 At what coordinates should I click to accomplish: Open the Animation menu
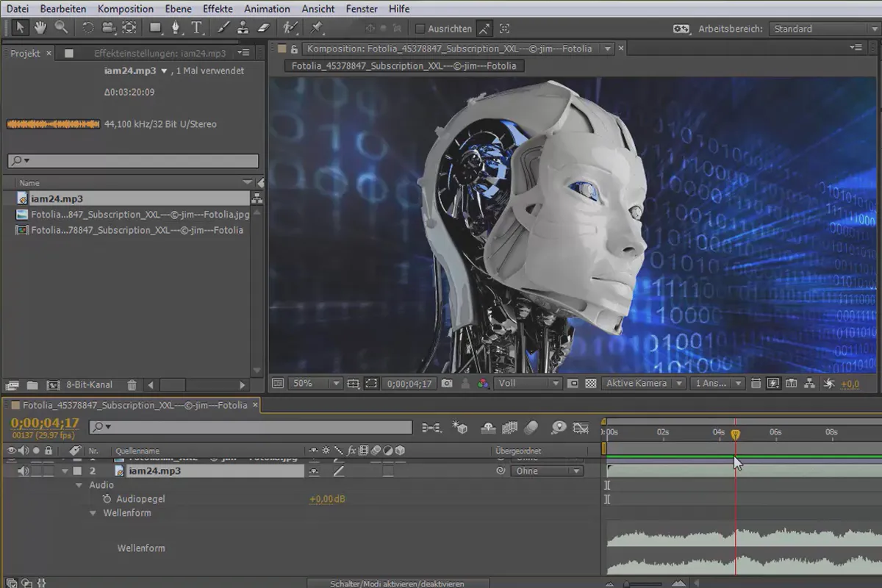coord(267,9)
